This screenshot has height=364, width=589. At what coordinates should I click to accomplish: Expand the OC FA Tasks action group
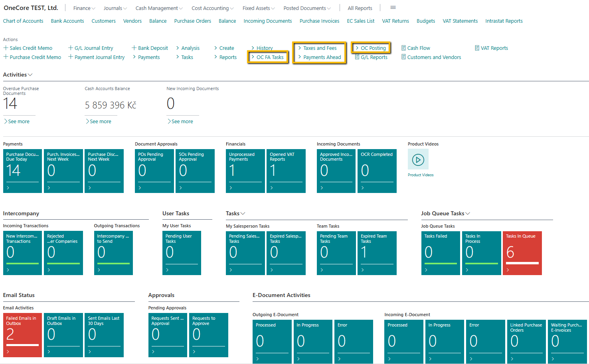[268, 57]
